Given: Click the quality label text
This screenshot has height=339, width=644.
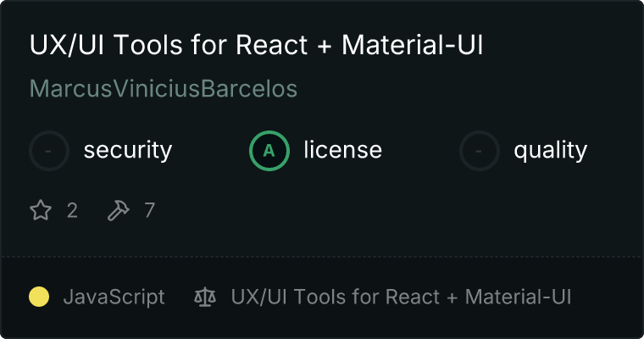Looking at the screenshot, I should 550,151.
